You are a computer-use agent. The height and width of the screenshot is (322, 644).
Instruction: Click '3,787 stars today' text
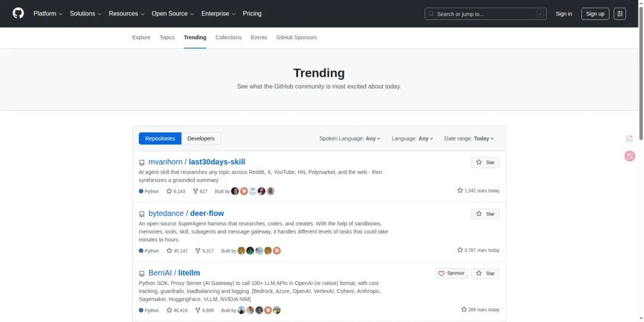(482, 250)
